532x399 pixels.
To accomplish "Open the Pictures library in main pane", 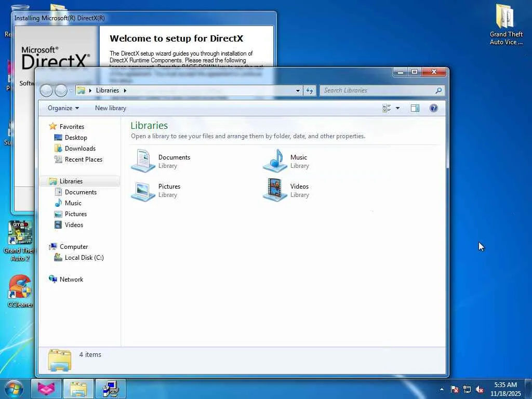I will [156, 190].
